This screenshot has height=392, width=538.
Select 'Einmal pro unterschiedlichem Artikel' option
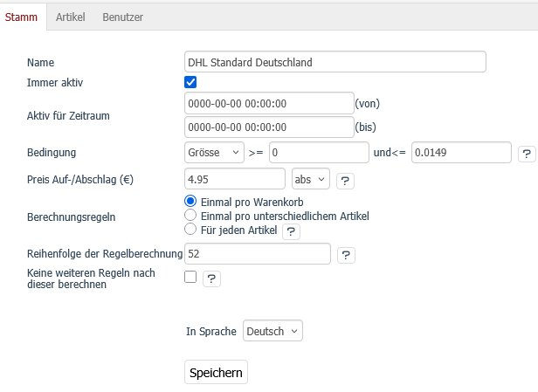(x=190, y=215)
